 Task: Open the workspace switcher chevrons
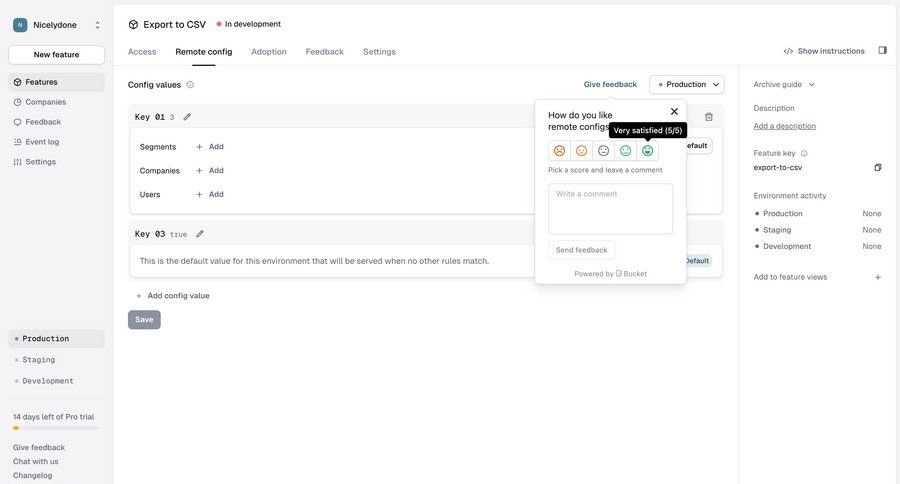coord(98,25)
